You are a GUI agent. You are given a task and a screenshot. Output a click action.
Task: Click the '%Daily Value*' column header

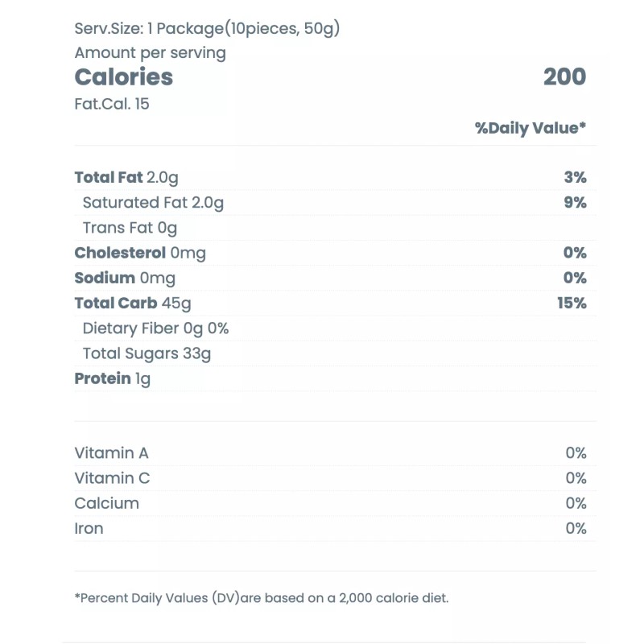coord(530,128)
